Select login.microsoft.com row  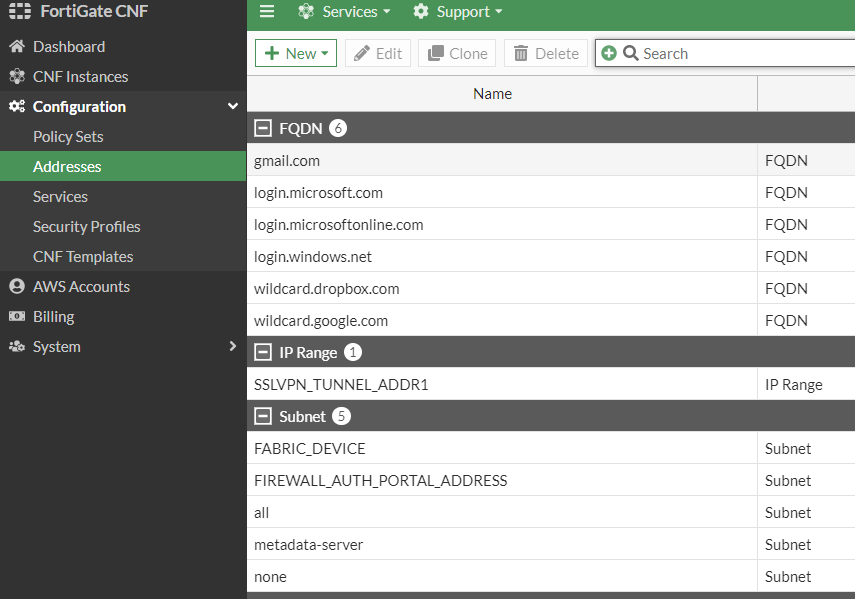tap(551, 192)
